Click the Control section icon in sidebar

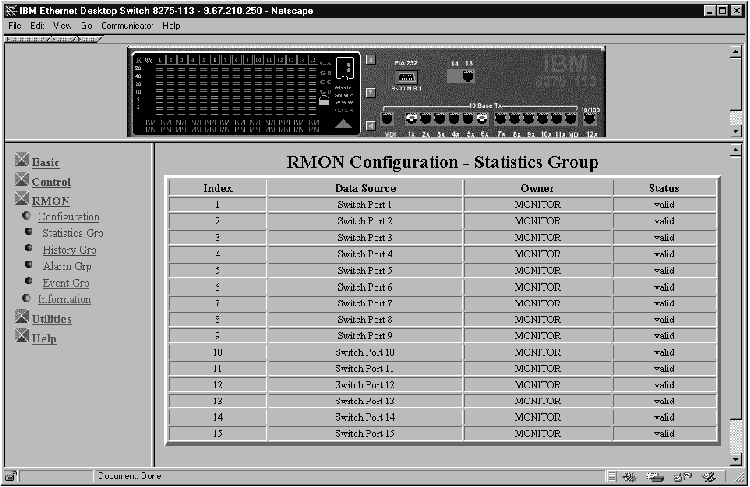point(22,181)
